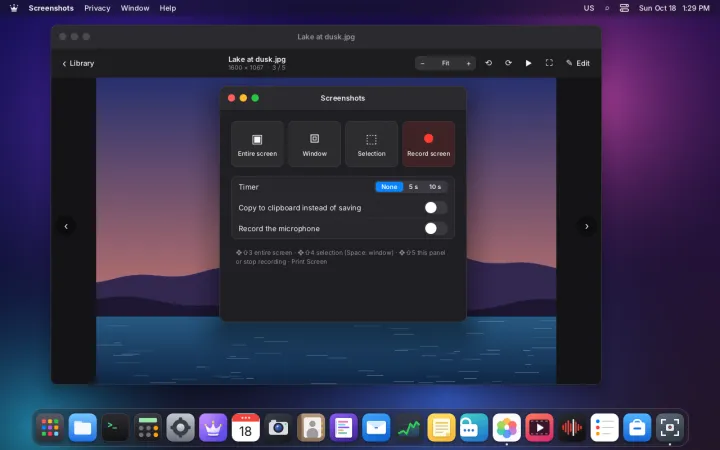Rotate image clockwise

(508, 63)
